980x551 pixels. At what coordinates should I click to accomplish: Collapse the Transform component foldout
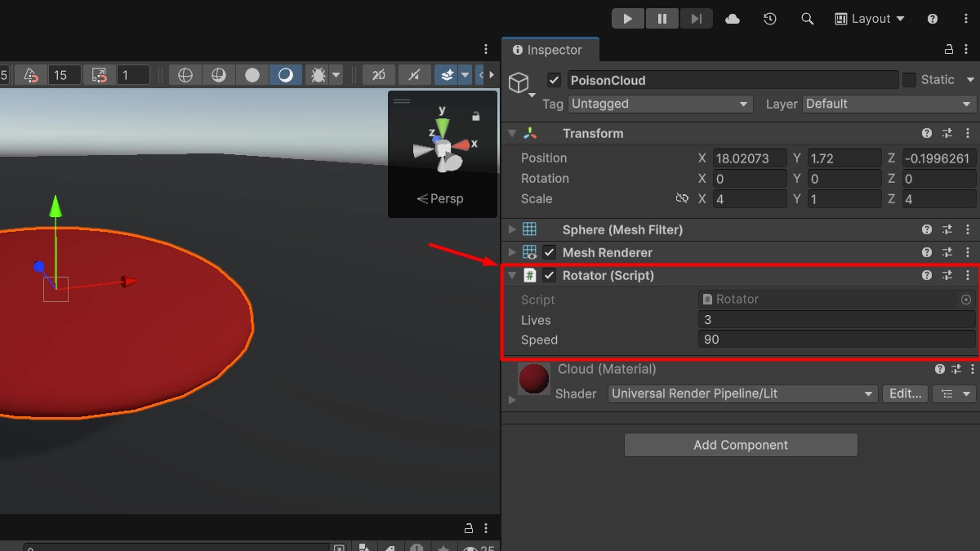[x=512, y=133]
